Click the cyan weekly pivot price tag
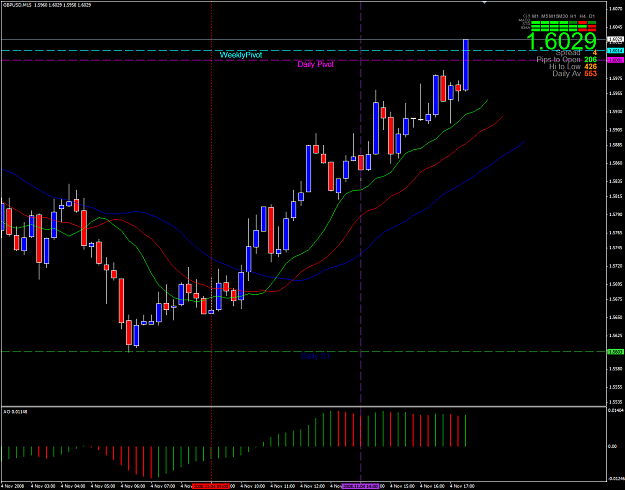625x490 pixels. [x=615, y=51]
